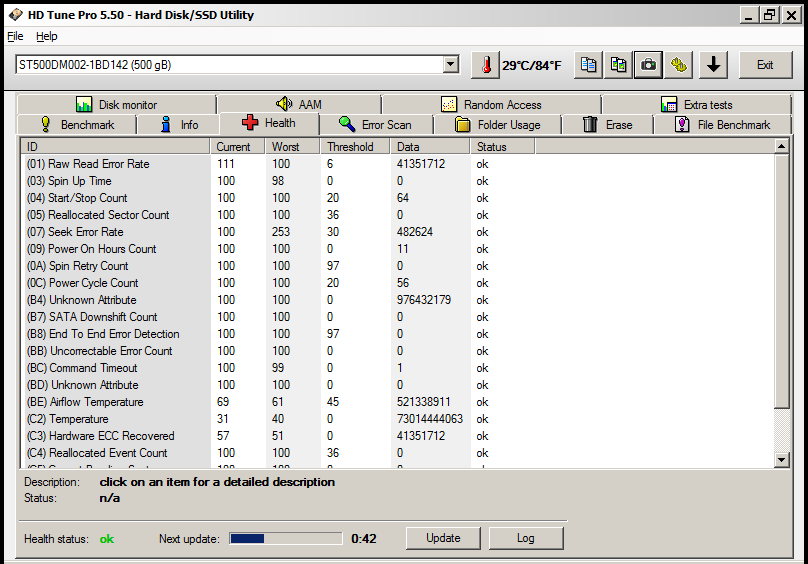The image size is (808, 564).
Task: Click the data value 73014444063
Action: coord(430,419)
